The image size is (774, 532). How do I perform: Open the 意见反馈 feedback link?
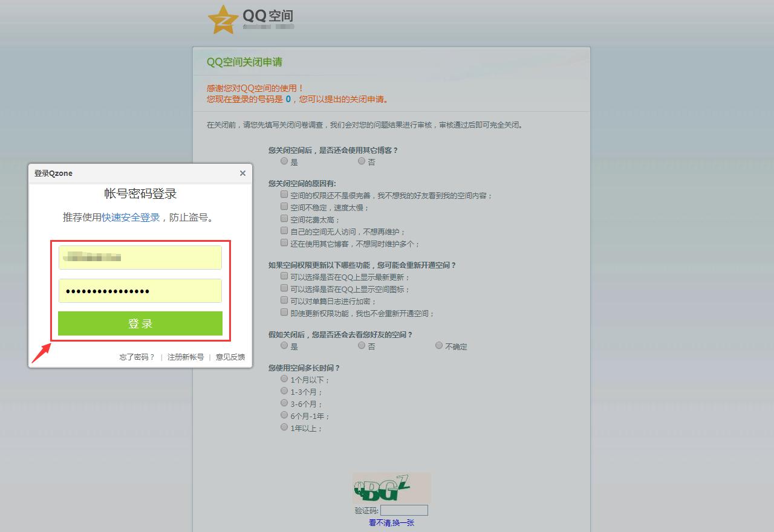[x=230, y=357]
